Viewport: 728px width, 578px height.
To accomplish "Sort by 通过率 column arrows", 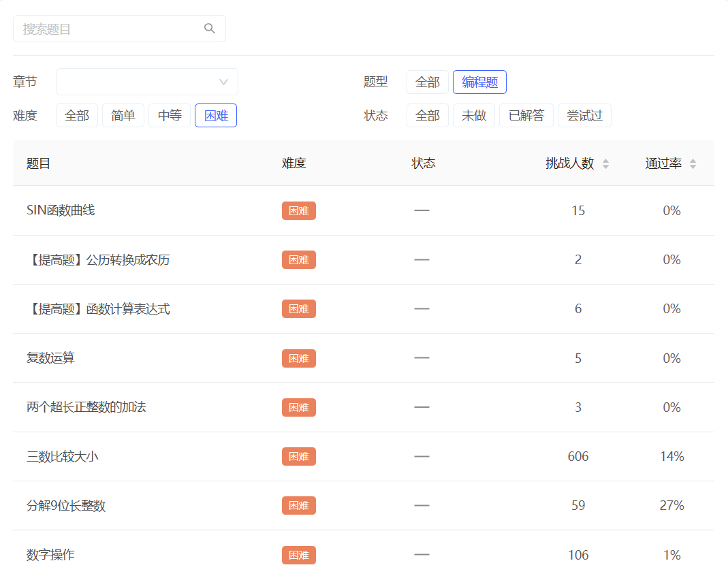I will pos(693,164).
